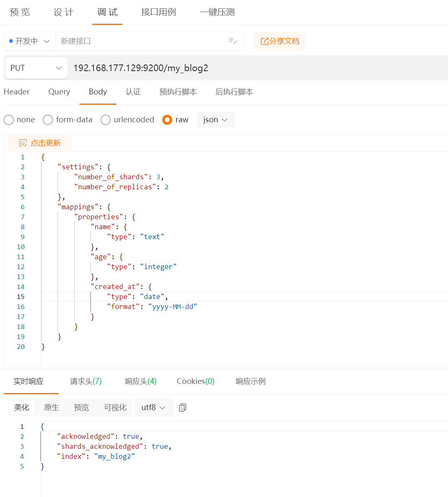Expand the json format dropdown
448x497 pixels.
(215, 120)
